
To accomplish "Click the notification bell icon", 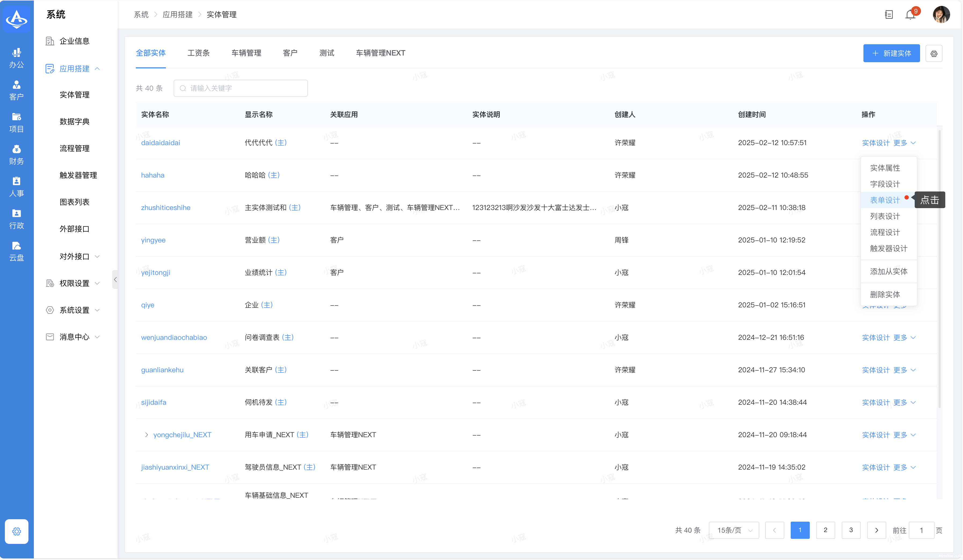I will [910, 15].
